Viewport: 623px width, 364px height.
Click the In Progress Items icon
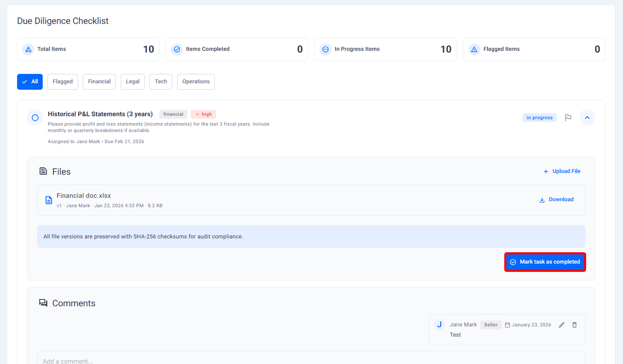point(325,49)
